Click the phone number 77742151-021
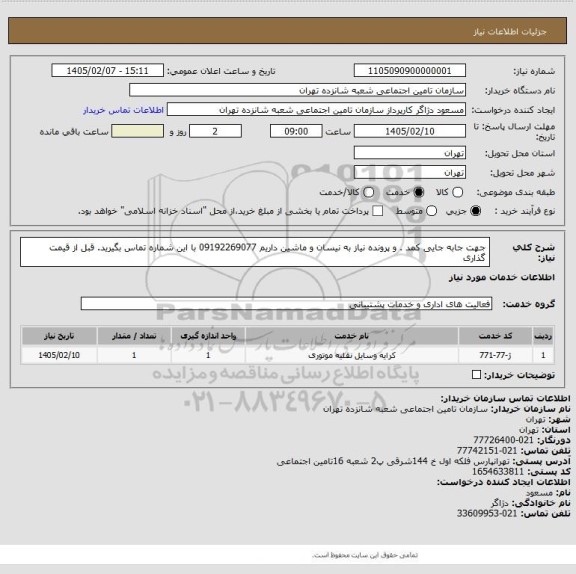The height and width of the screenshot is (574, 576). tap(487, 450)
